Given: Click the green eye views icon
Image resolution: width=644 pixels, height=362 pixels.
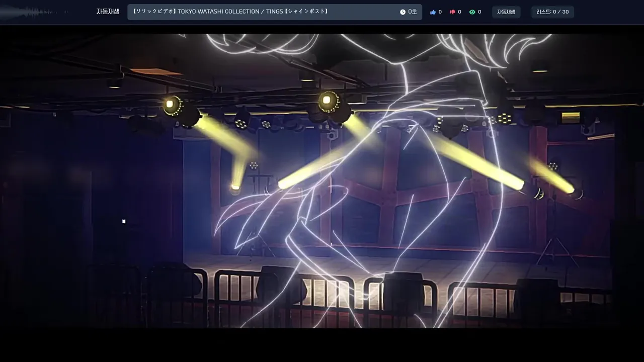Looking at the screenshot, I should point(472,12).
